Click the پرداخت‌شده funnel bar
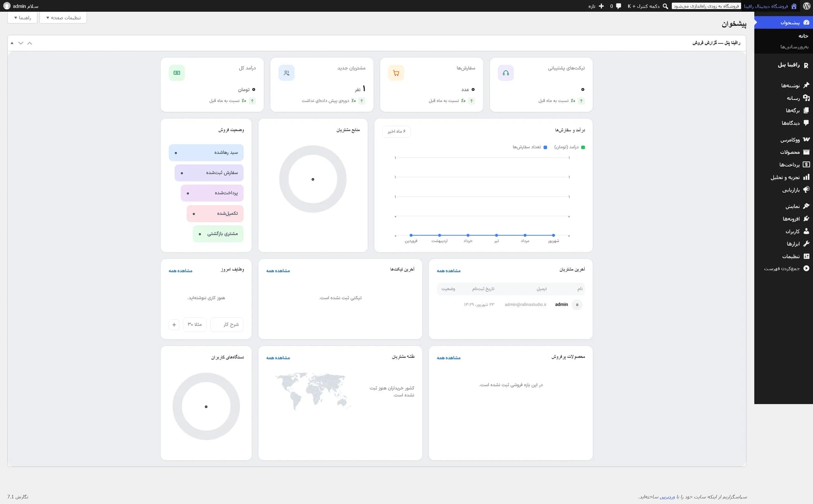The image size is (813, 504). (x=212, y=193)
